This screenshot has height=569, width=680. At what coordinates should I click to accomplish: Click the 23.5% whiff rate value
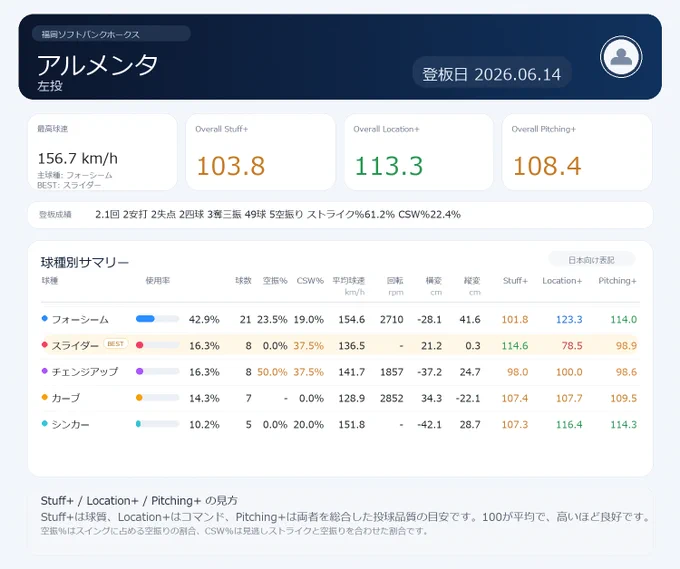click(272, 320)
